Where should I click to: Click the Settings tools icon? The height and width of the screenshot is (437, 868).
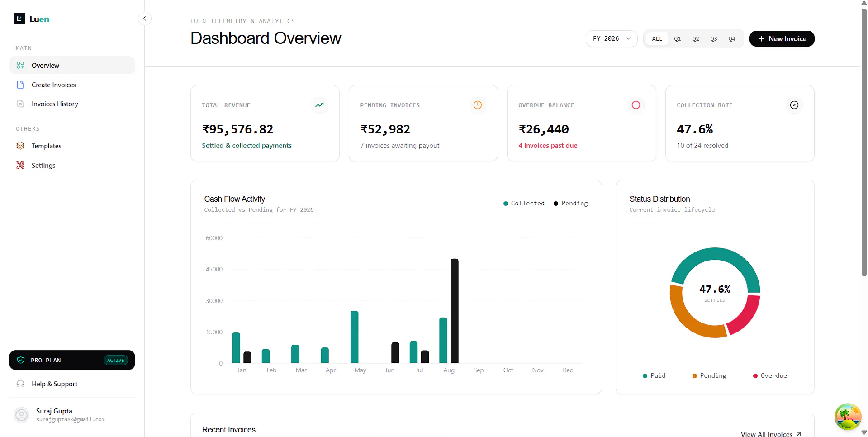(x=20, y=165)
